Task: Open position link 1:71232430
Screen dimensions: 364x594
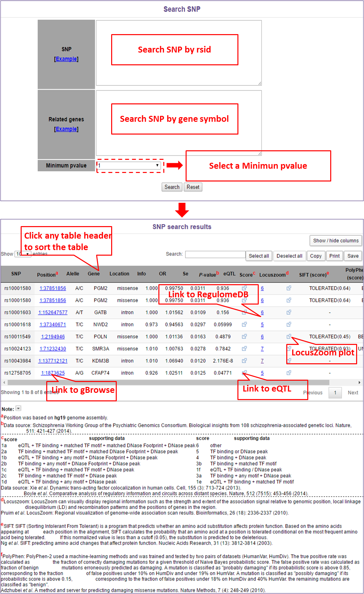Action: 53,349
